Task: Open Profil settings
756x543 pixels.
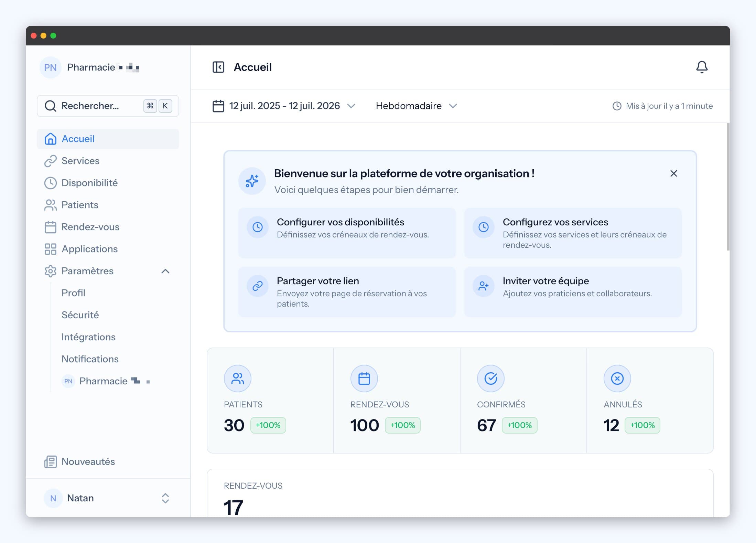Action: 73,293
